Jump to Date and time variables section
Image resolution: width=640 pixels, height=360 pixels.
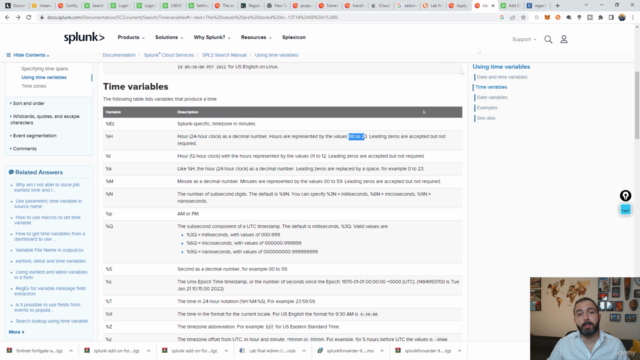502,77
